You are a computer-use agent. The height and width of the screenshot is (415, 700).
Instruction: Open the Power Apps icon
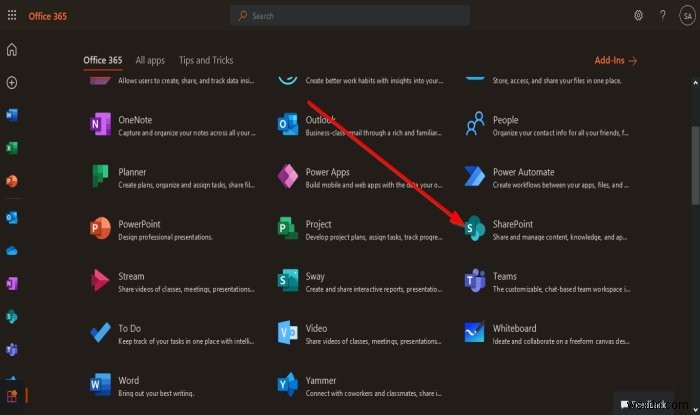tap(288, 176)
